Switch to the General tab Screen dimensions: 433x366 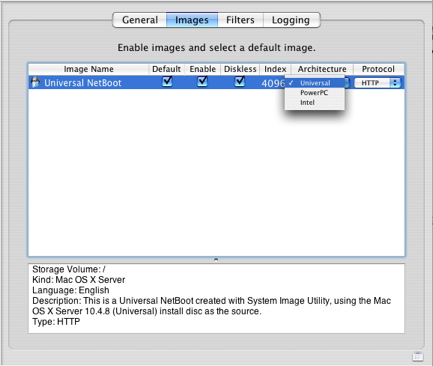click(x=140, y=20)
